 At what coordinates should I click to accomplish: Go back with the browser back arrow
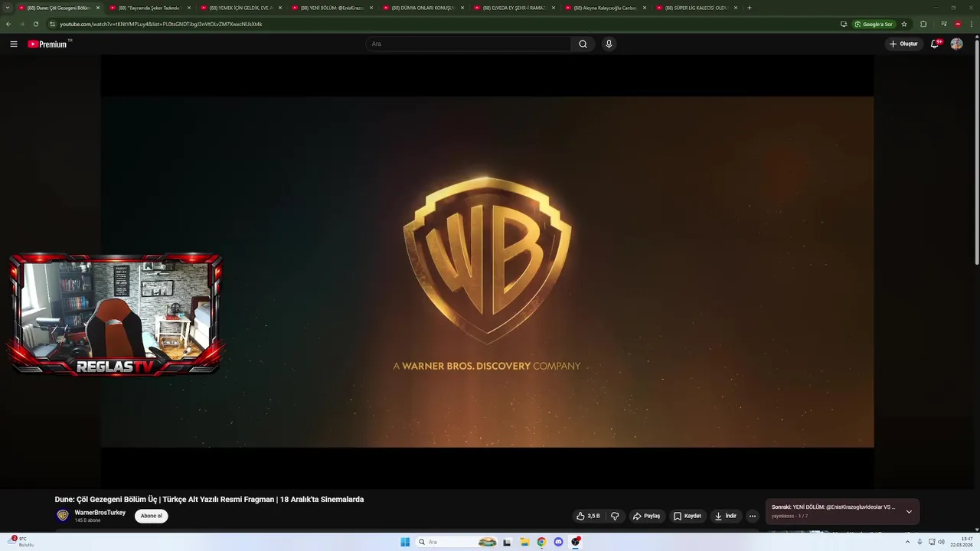[x=8, y=24]
